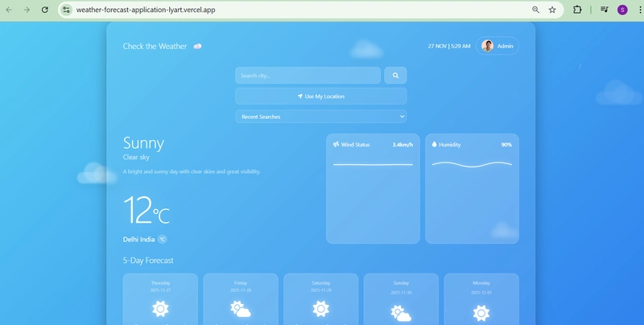Image resolution: width=644 pixels, height=325 pixels.
Task: Click the wind icon in Wind Status card
Action: coord(336,145)
